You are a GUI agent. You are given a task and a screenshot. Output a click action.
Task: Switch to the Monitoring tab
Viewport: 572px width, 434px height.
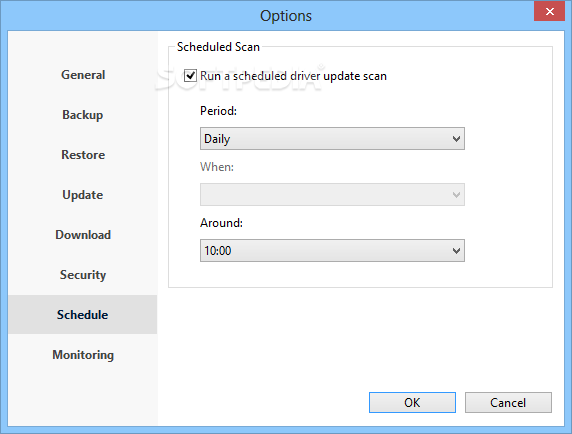click(x=83, y=355)
